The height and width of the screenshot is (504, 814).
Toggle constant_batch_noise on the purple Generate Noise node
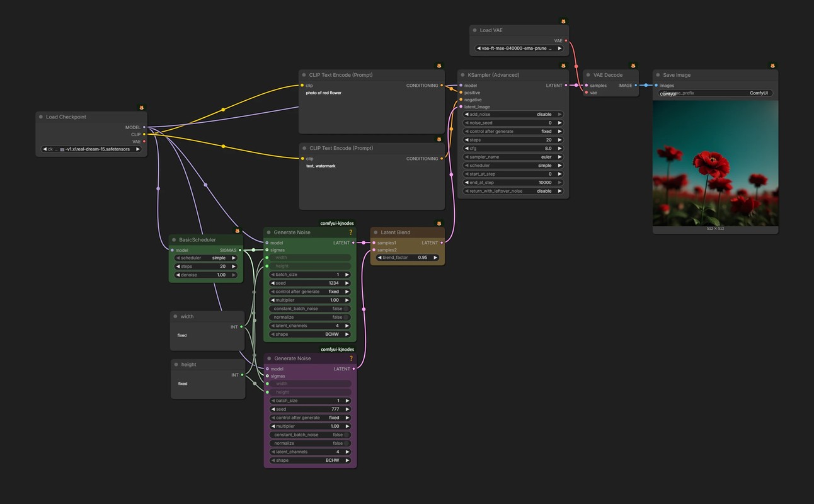click(310, 435)
